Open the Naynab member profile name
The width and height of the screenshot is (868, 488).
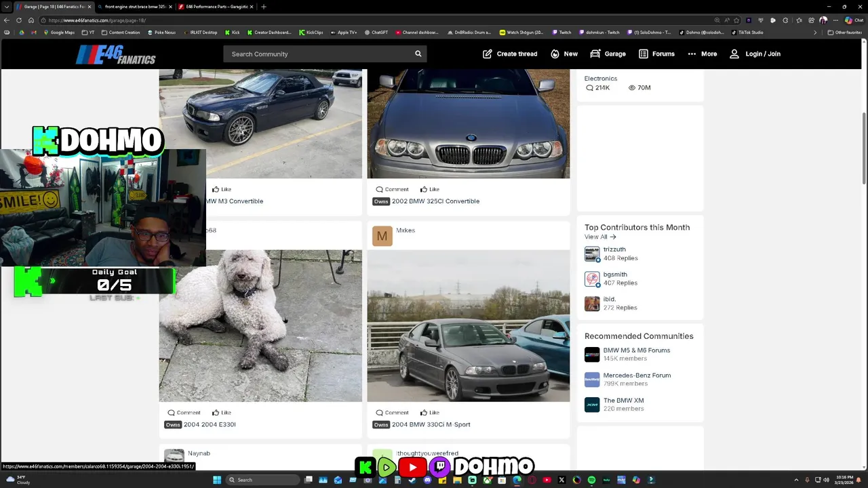click(199, 453)
